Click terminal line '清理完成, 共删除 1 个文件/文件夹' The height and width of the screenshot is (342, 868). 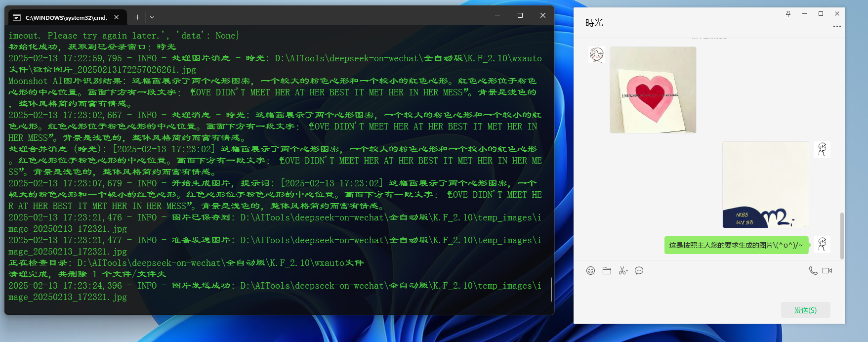click(87, 274)
